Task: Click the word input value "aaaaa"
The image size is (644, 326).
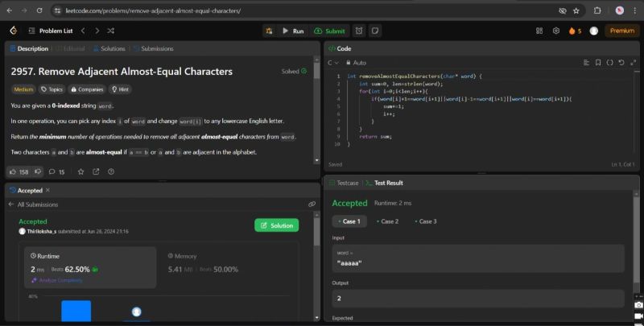Action: 349,263
